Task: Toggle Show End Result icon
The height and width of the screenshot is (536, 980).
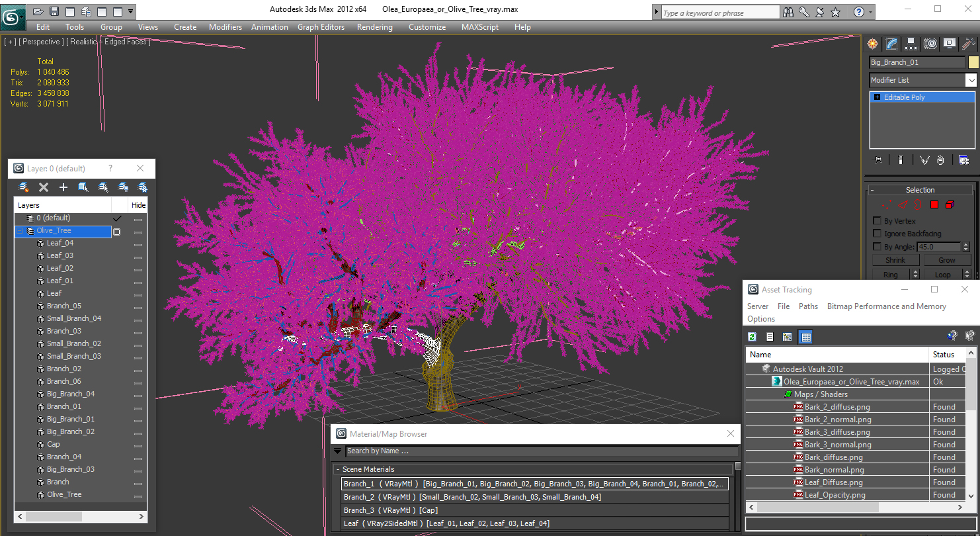Action: [x=900, y=160]
